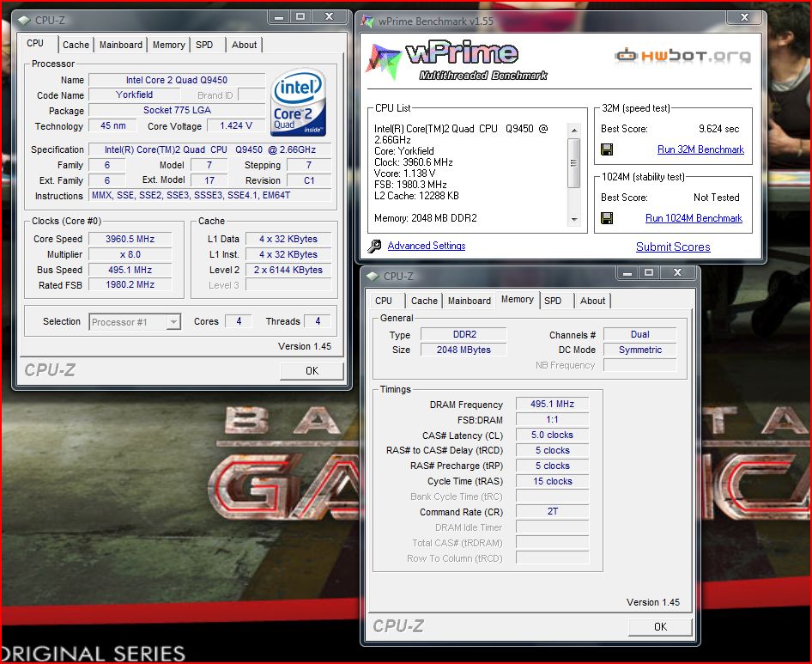
Task: Click OK in the CPU-Z CPU window
Action: point(312,370)
